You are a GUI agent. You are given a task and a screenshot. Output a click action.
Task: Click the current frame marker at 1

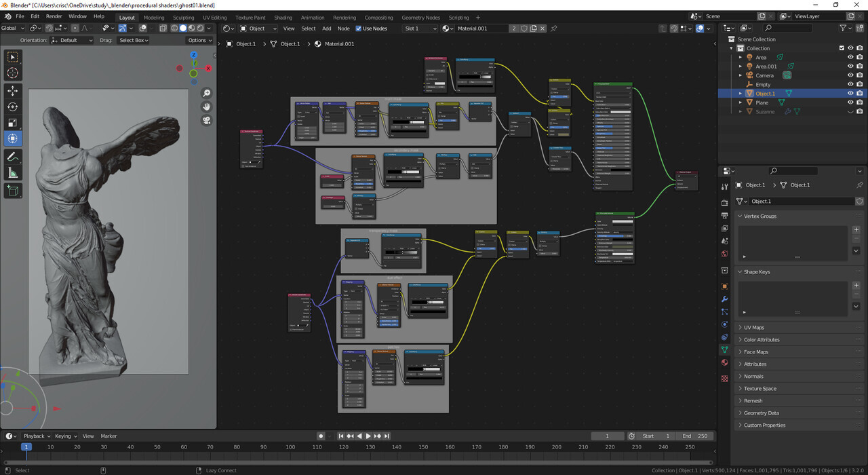[26, 446]
